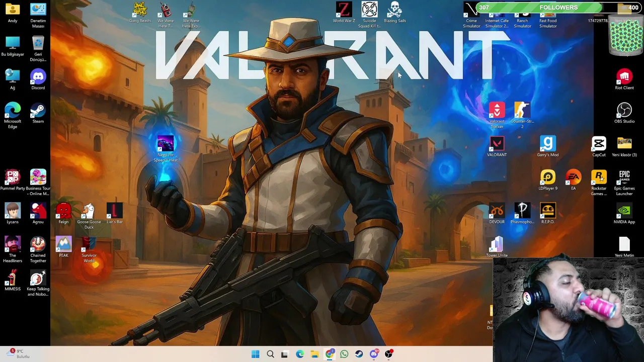
Task: Select Suicide Squad Kill the Justice League icon
Action: [369, 15]
